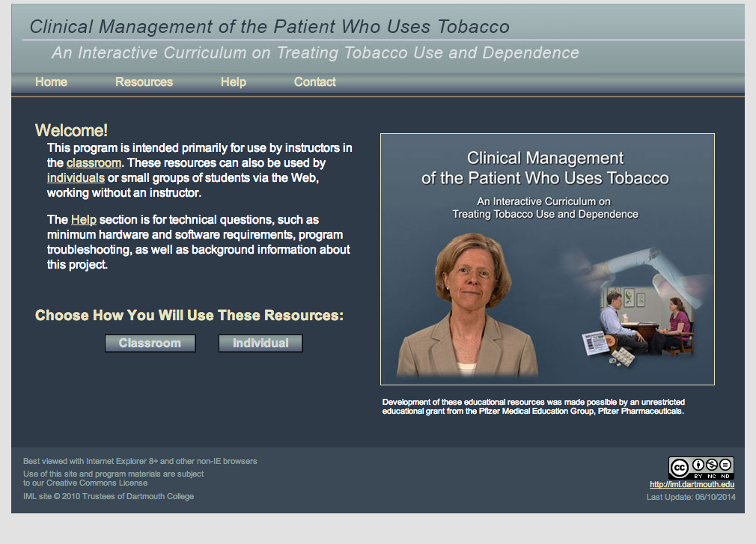756x544 pixels.
Task: Open the Resources navigation item
Action: (x=144, y=82)
